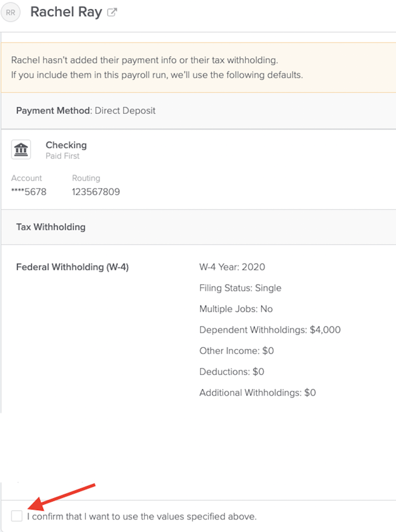This screenshot has width=396, height=532.
Task: Select the Checking account label
Action: tap(66, 145)
